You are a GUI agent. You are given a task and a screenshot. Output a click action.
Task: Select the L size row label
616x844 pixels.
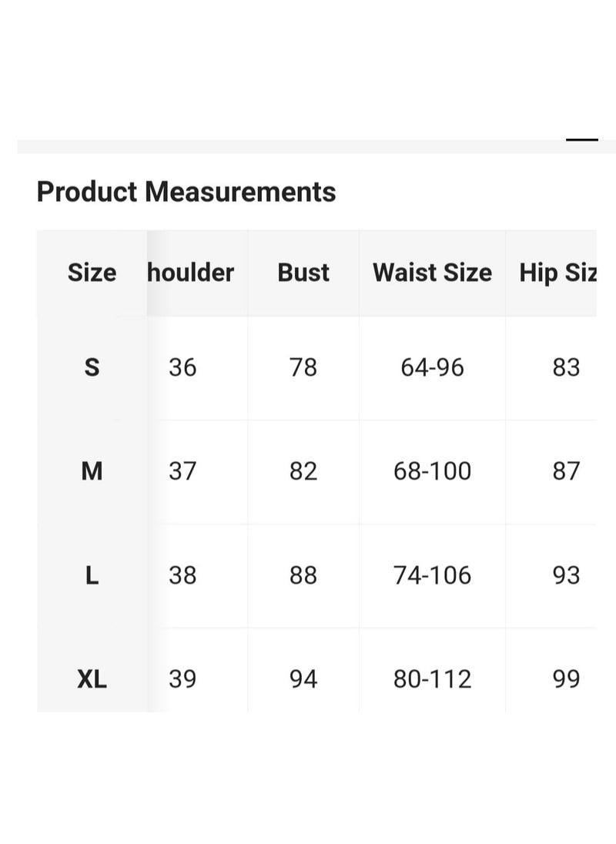click(92, 575)
